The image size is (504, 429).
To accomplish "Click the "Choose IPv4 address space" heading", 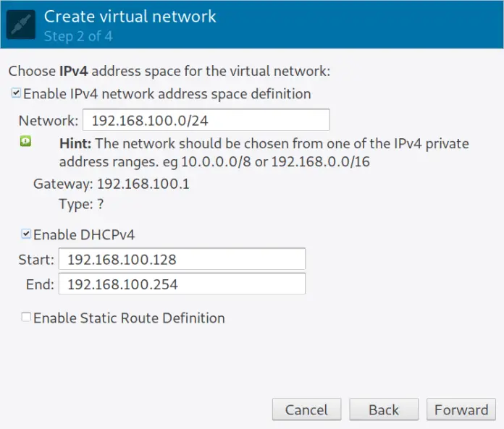I will point(168,71).
